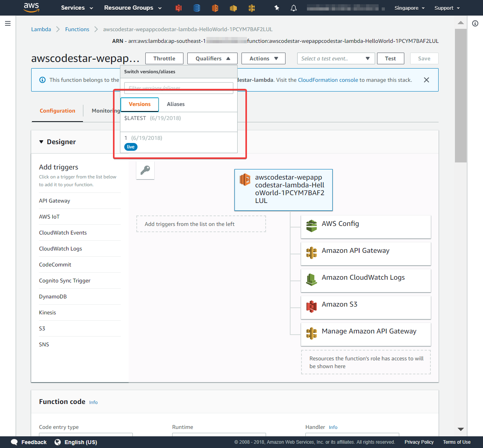Open the CloudFormation console link

[328, 80]
